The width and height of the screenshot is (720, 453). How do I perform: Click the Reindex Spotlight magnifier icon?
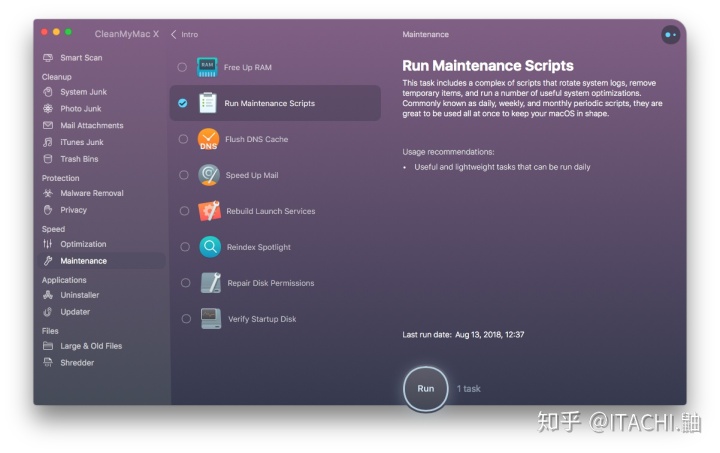click(x=210, y=247)
